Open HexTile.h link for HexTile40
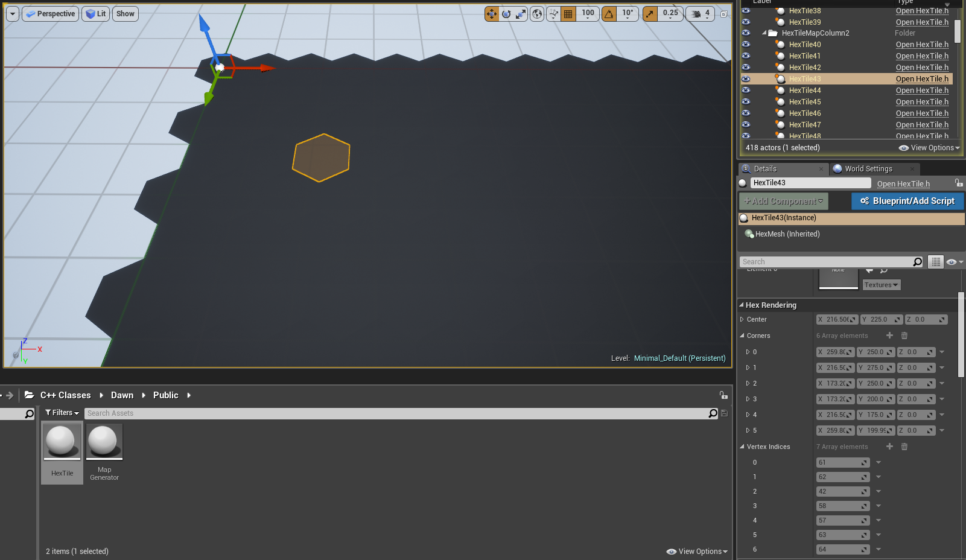The width and height of the screenshot is (966, 560). (921, 45)
